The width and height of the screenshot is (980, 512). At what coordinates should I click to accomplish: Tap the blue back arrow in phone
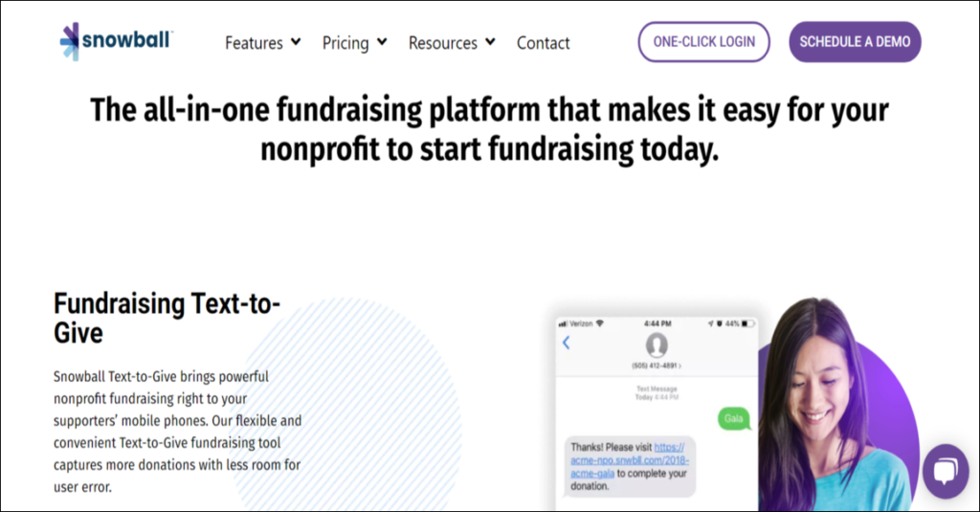pyautogui.click(x=566, y=343)
